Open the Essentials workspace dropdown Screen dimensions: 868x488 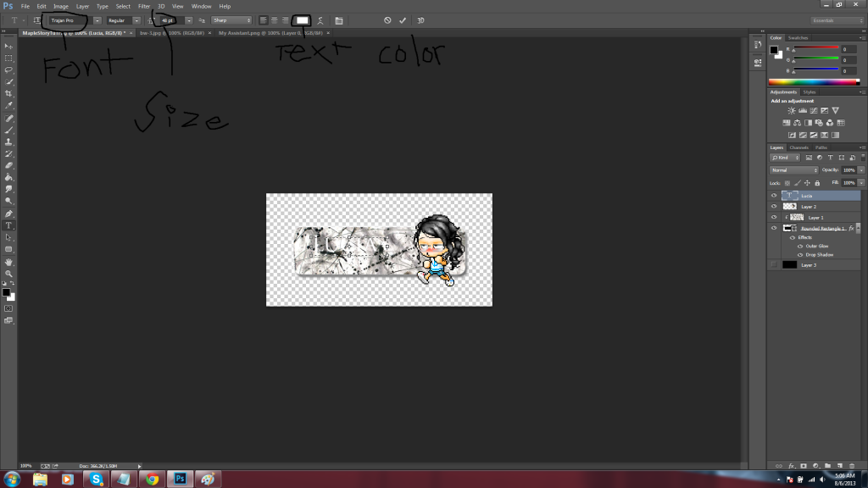837,20
